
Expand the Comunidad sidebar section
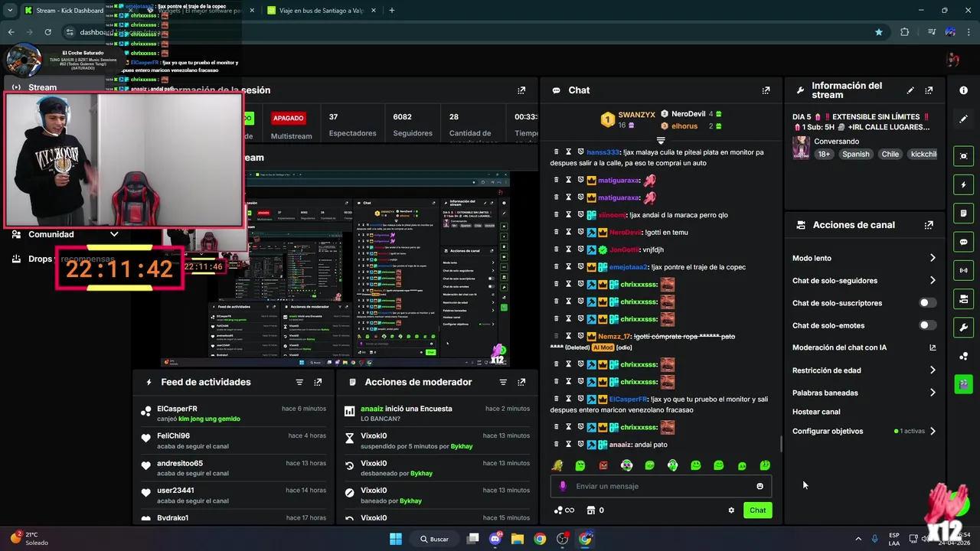pos(114,234)
